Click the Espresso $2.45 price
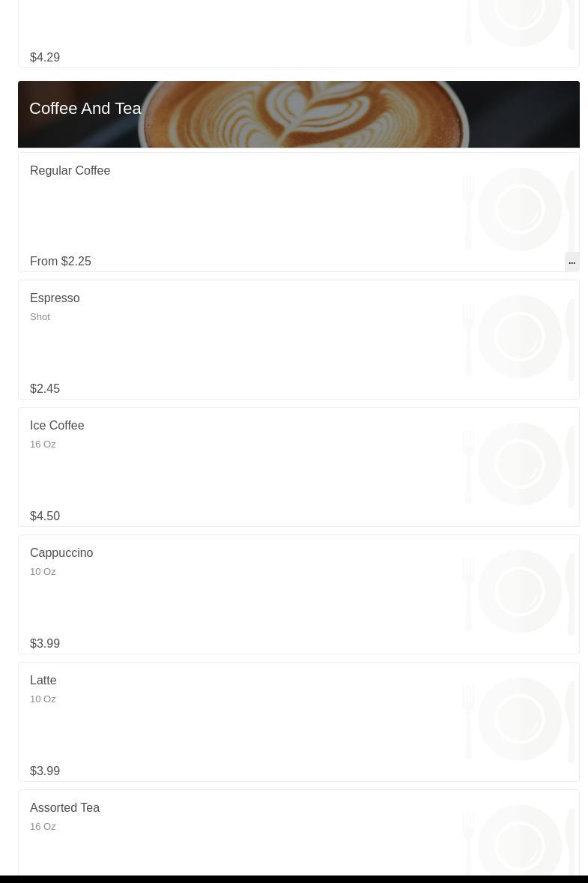 (45, 389)
